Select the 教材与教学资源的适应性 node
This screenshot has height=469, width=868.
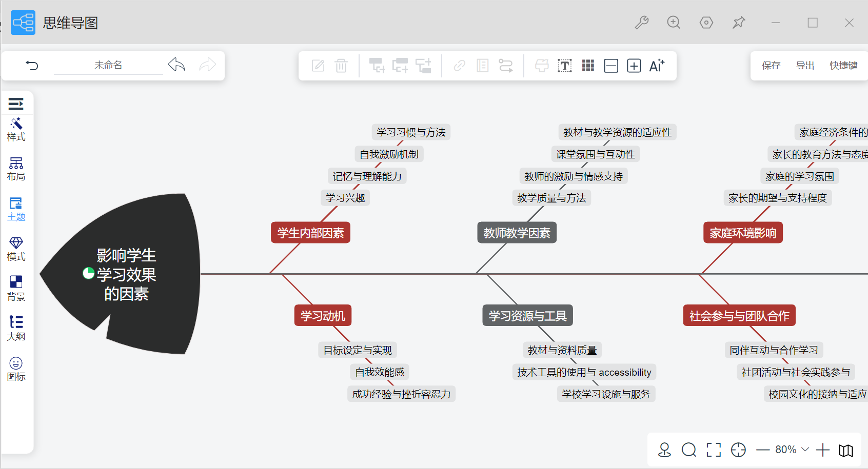click(x=617, y=132)
